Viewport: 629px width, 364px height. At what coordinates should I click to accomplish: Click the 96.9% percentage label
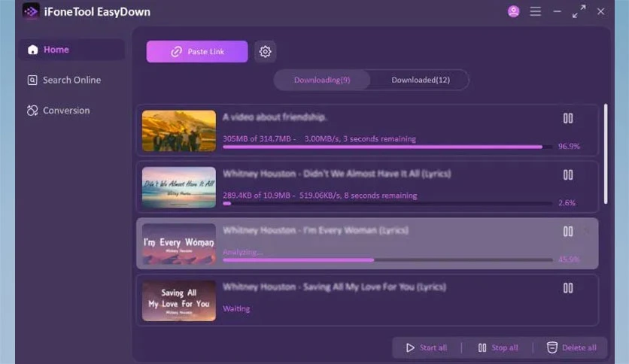(569, 147)
